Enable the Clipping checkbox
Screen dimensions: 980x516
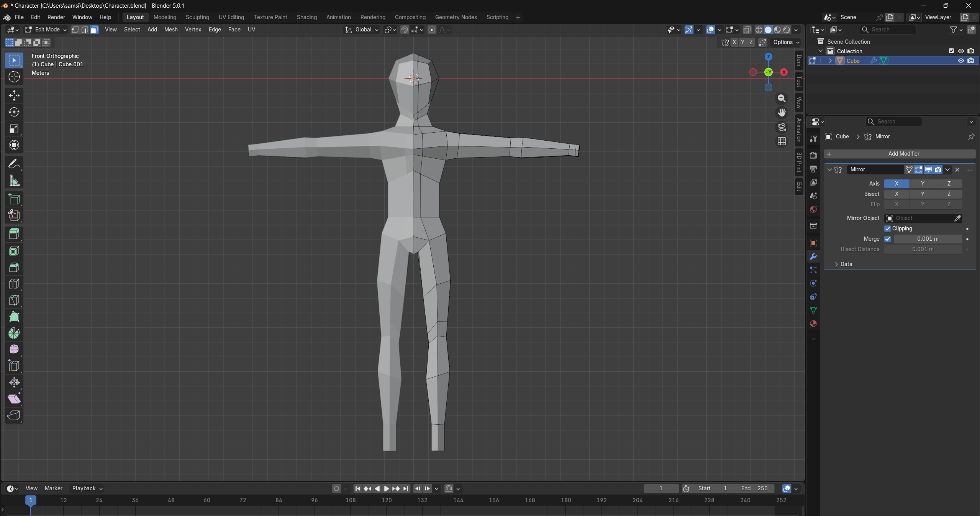point(887,228)
